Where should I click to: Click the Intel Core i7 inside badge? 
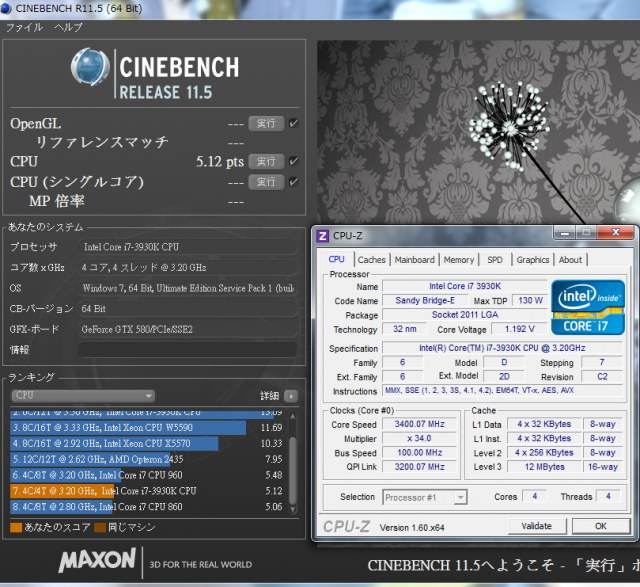588,307
